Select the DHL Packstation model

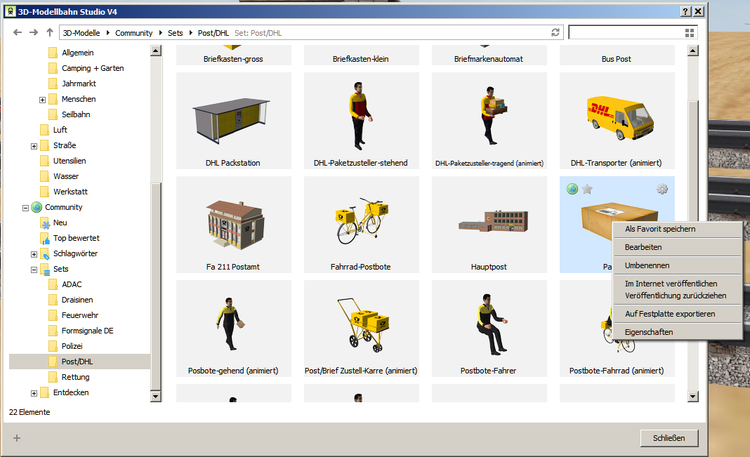(233, 121)
